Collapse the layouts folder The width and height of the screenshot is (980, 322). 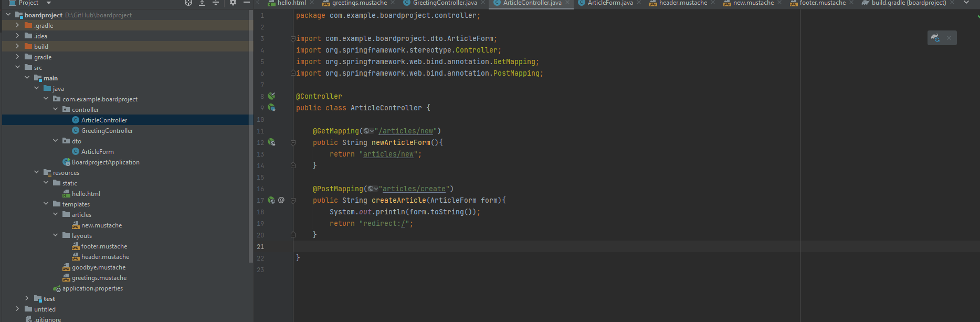tap(55, 235)
